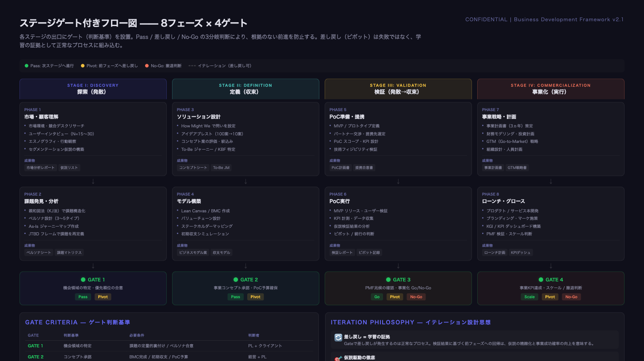
Task: Click the red No-Go legend dot
Action: pyautogui.click(x=147, y=66)
